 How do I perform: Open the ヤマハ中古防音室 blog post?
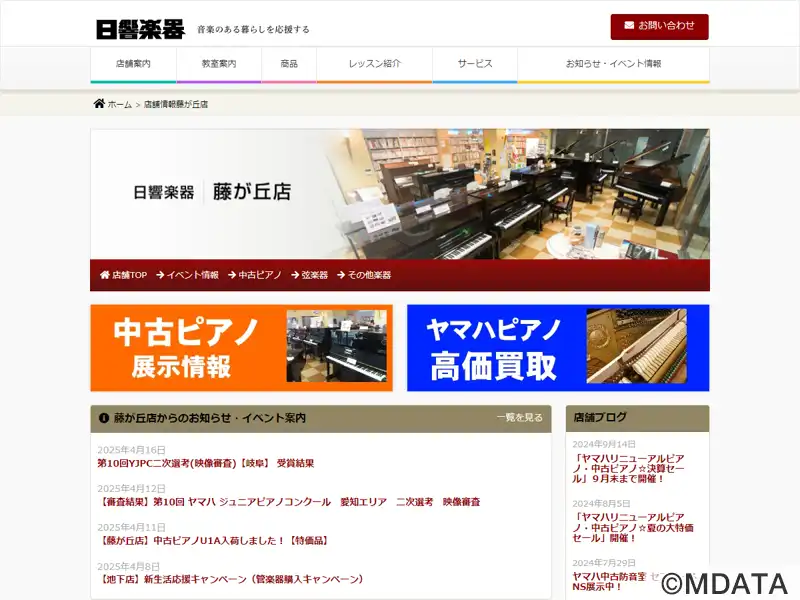click(x=609, y=582)
